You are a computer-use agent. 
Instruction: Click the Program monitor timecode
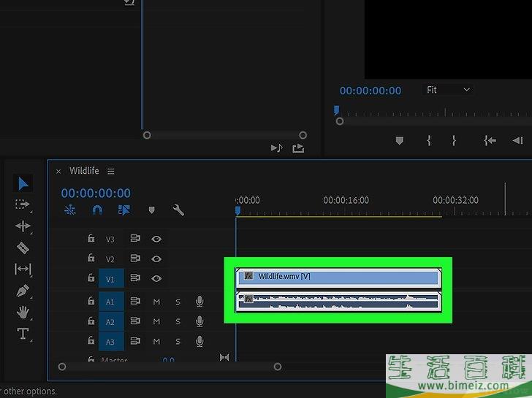pyautogui.click(x=370, y=91)
